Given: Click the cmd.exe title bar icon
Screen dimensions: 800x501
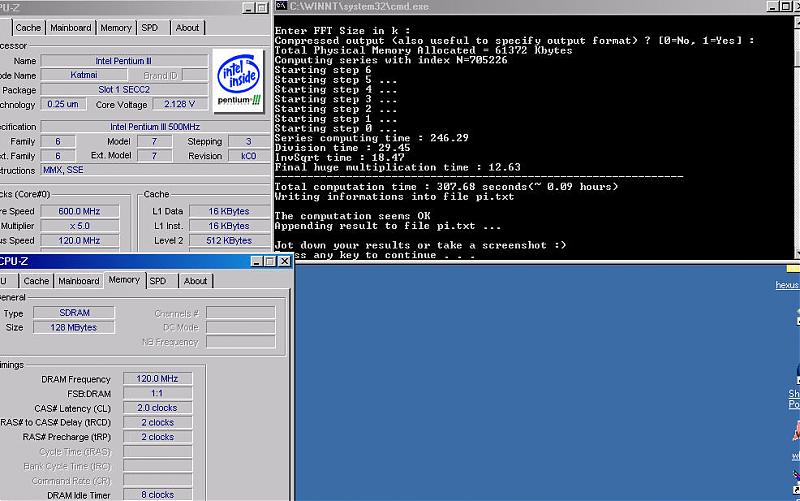Looking at the screenshot, I should tap(281, 6).
